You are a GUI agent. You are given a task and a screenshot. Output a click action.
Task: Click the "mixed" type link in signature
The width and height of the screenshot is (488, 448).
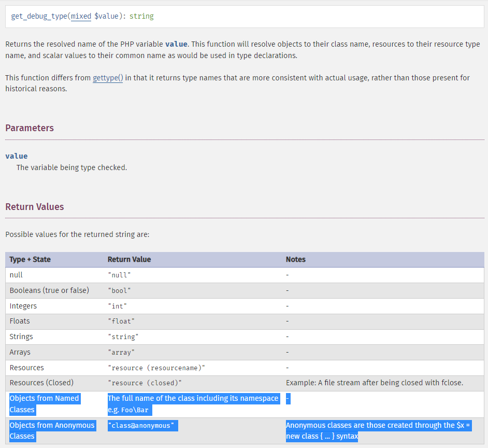pyautogui.click(x=81, y=16)
